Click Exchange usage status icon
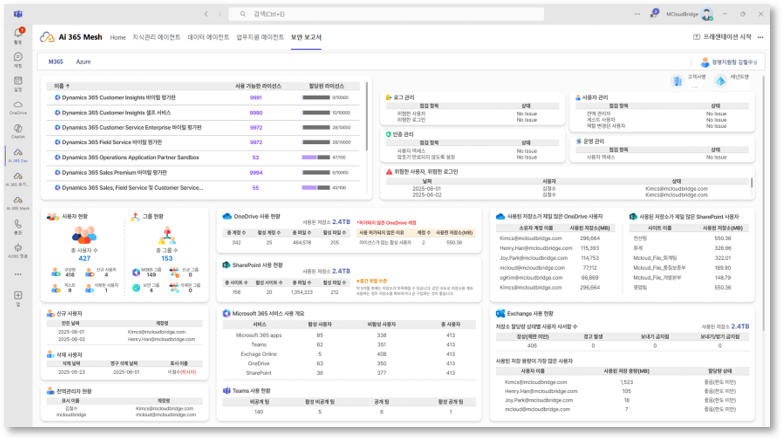The width and height of the screenshot is (783, 440). 500,314
